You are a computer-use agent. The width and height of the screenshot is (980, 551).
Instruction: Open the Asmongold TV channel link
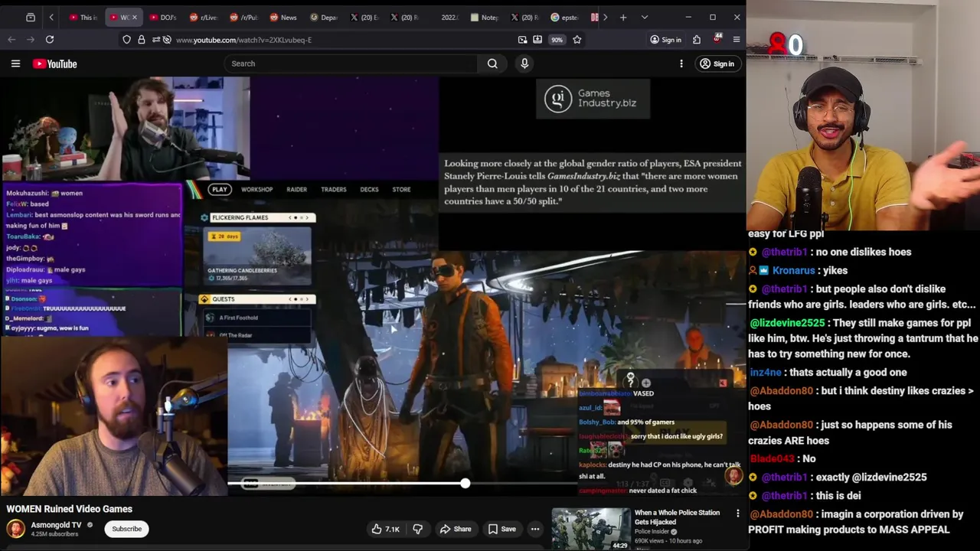(56, 525)
